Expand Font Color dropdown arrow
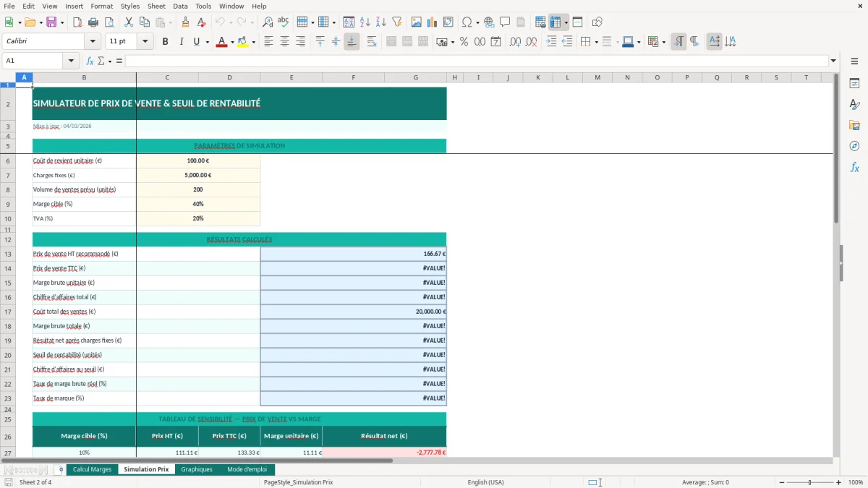The image size is (868, 488). 231,42
